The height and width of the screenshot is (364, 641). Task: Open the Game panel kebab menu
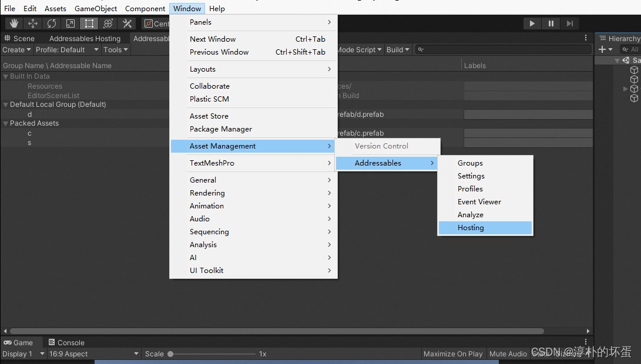[x=585, y=342]
